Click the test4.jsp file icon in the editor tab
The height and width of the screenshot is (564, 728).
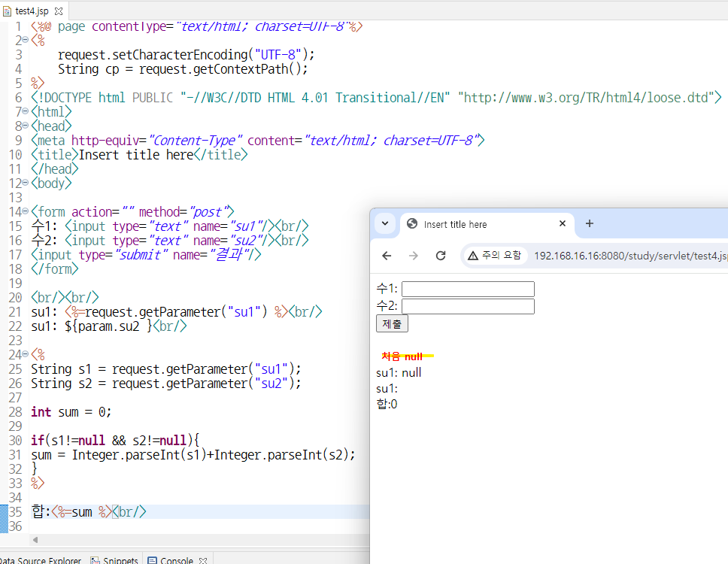pos(7,11)
